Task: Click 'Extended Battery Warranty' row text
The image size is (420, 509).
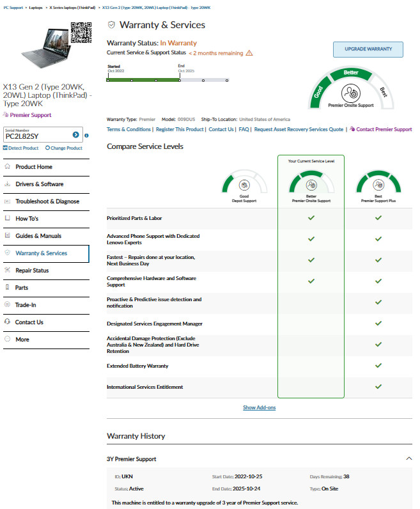Action: (x=137, y=366)
